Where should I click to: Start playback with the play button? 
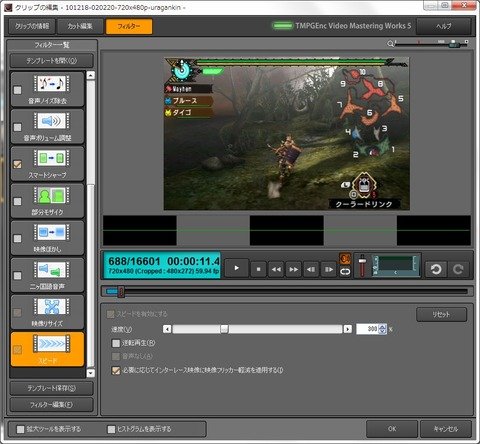tap(237, 268)
